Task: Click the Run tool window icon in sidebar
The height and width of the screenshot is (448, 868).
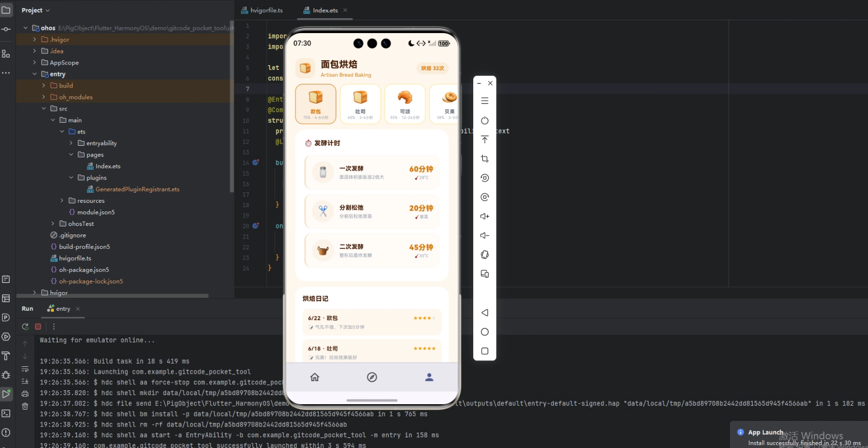Action: 6,394
